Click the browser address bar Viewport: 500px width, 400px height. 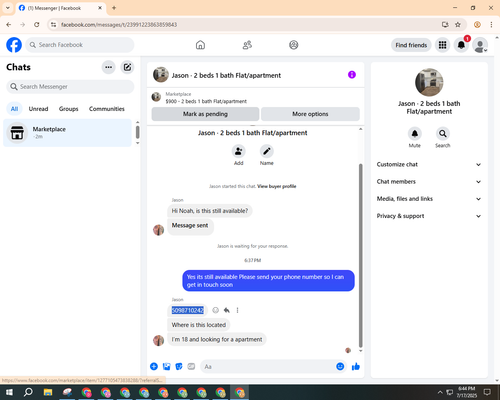pyautogui.click(x=247, y=25)
